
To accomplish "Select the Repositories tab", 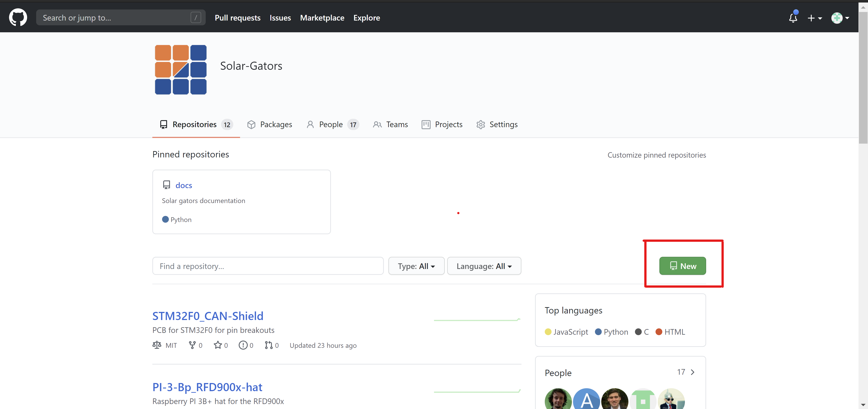I will (196, 124).
